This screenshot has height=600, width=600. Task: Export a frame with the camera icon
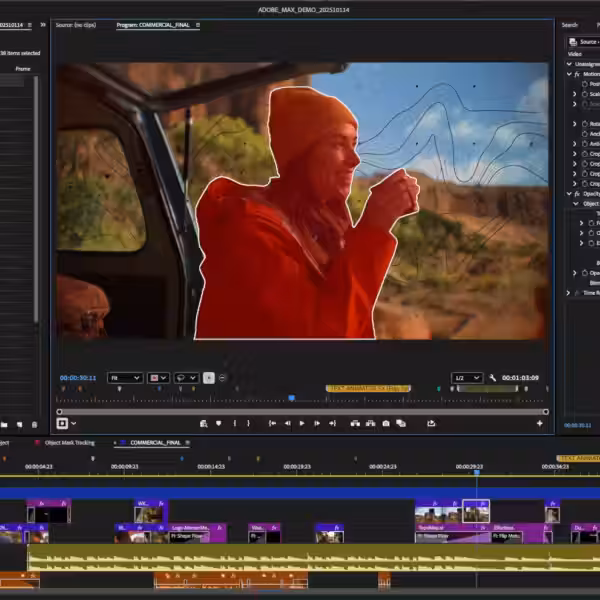point(386,423)
